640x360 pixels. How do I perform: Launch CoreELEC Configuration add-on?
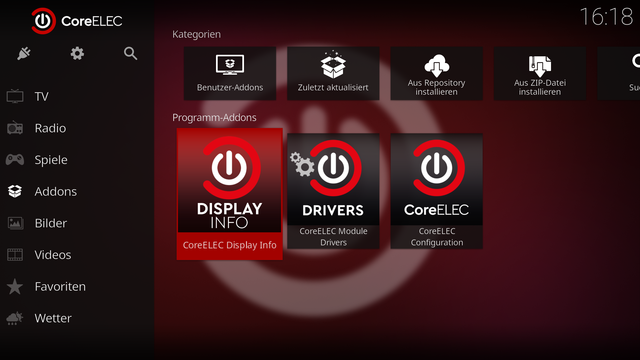coord(436,191)
